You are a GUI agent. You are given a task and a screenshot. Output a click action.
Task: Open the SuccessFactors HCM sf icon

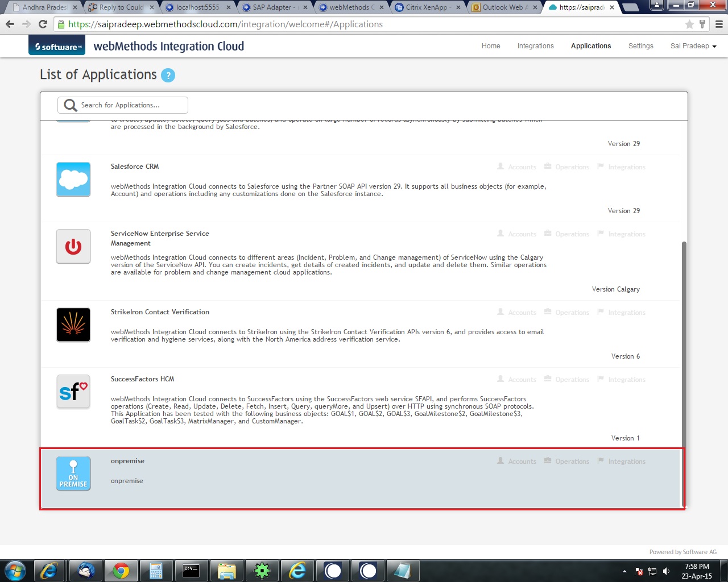point(73,392)
